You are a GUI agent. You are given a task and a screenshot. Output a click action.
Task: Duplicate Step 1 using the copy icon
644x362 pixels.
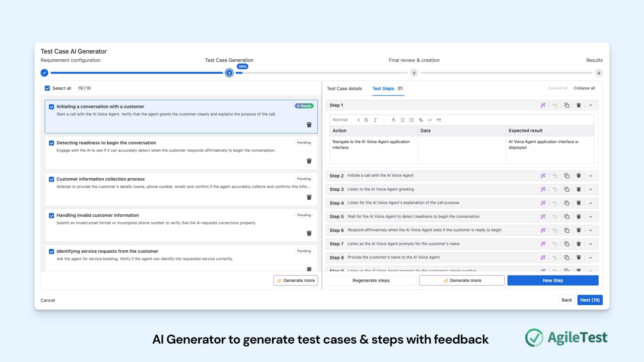point(567,105)
